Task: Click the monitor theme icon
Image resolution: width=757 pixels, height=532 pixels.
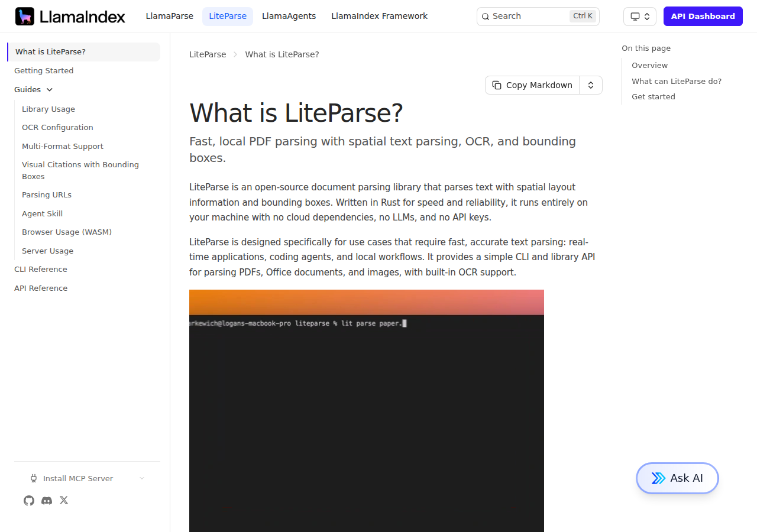Action: point(635,17)
